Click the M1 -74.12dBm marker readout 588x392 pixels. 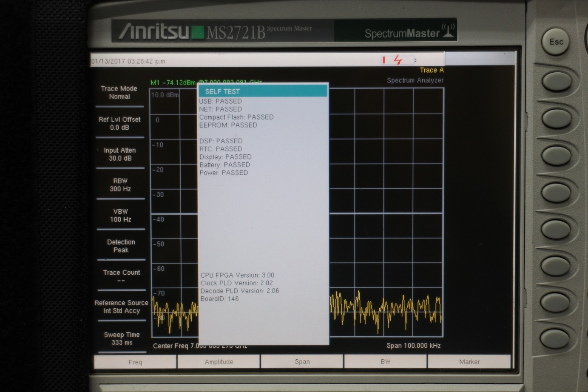point(173,82)
